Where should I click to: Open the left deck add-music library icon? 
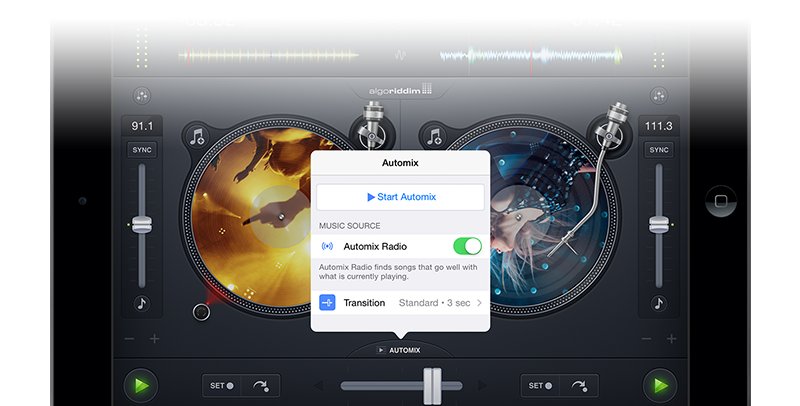197,137
